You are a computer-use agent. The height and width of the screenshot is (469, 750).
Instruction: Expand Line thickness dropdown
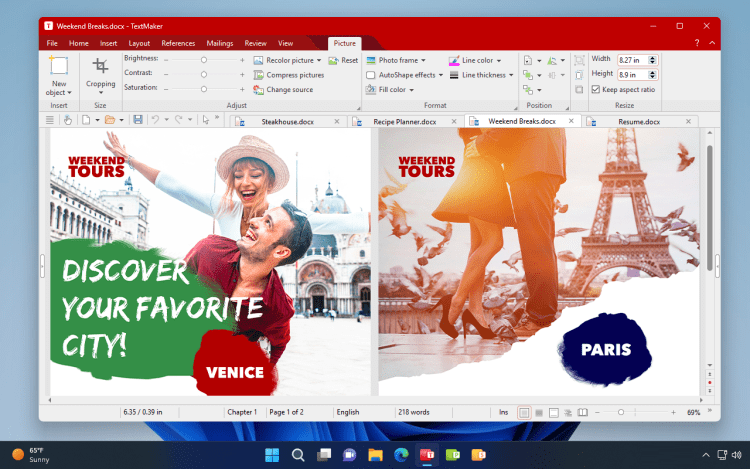pos(511,75)
